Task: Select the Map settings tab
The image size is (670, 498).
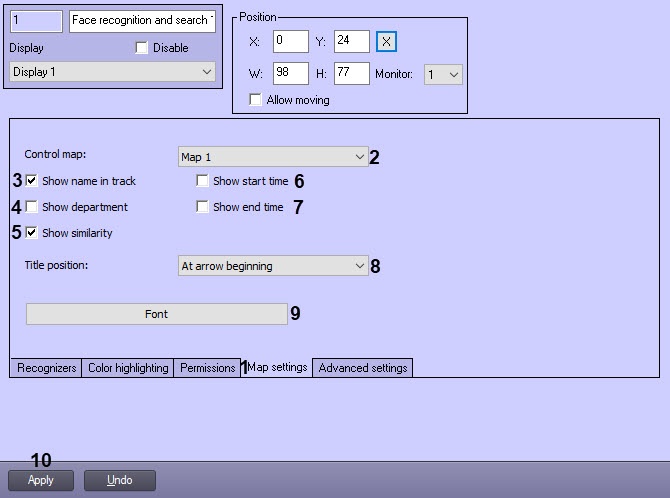Action: coord(277,367)
